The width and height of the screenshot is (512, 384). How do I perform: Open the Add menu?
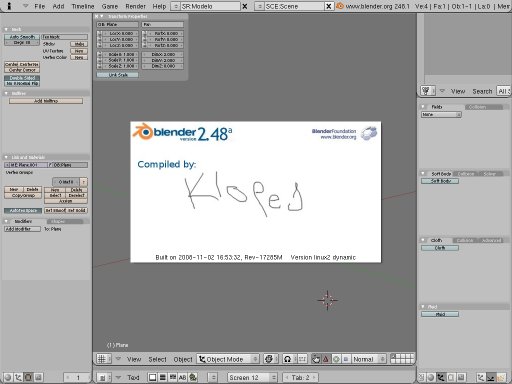[58, 6]
